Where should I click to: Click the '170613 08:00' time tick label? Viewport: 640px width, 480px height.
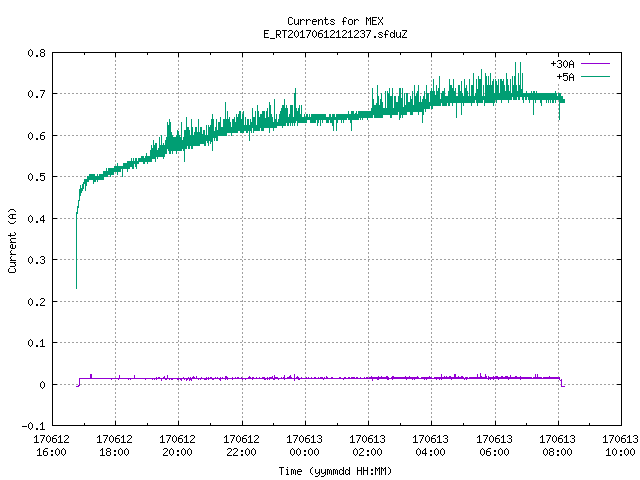pos(558,445)
